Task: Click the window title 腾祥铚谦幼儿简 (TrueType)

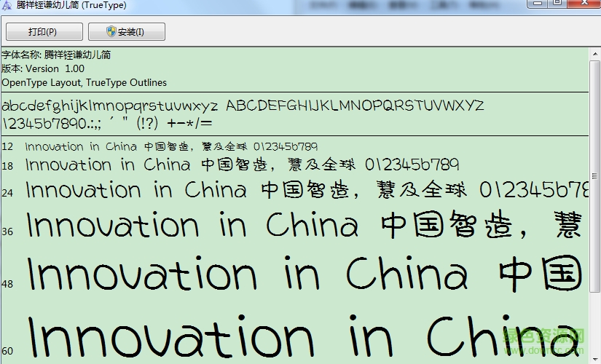Action: tap(71, 5)
